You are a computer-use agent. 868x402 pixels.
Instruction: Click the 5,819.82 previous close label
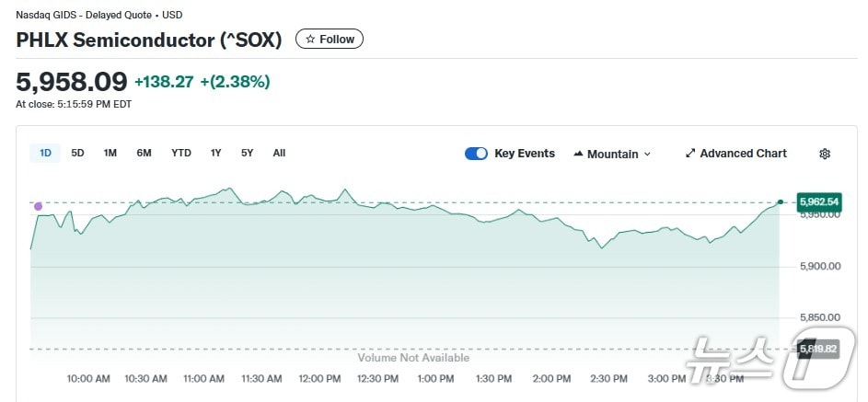click(819, 349)
